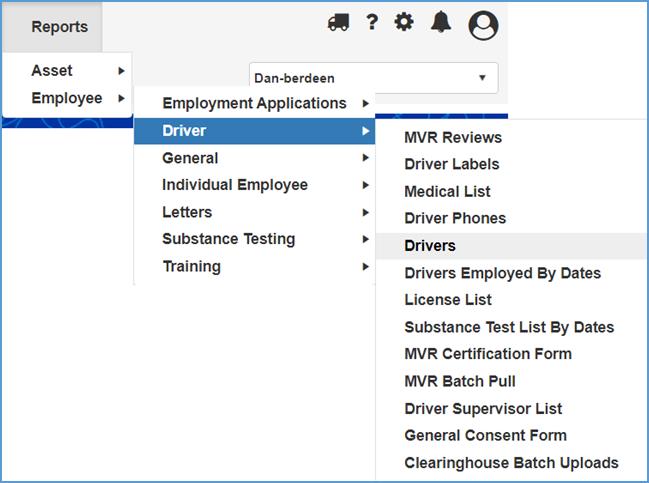Select Clearinghouse Batch Uploads

[511, 463]
